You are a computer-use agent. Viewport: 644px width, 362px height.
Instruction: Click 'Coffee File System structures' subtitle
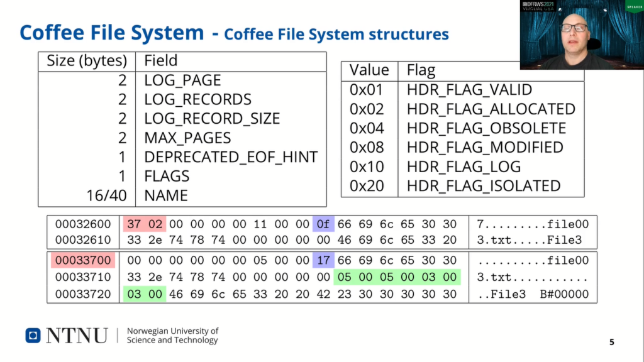[x=336, y=34]
